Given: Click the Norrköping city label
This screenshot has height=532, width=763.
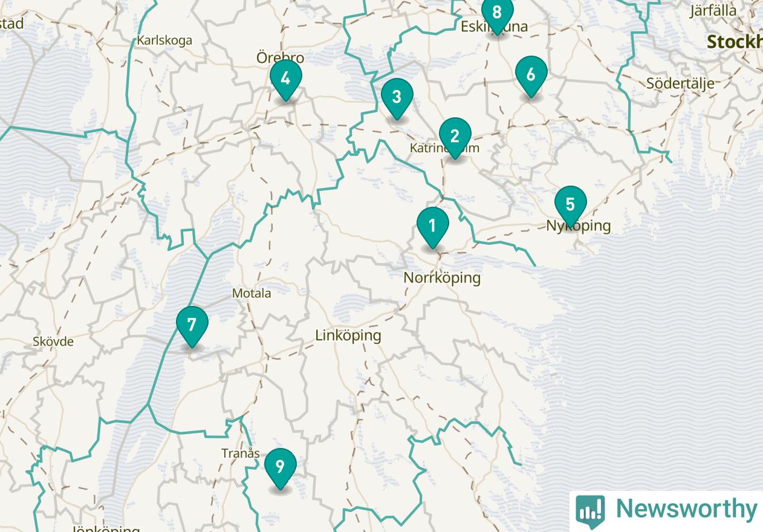Looking at the screenshot, I should point(442,278).
